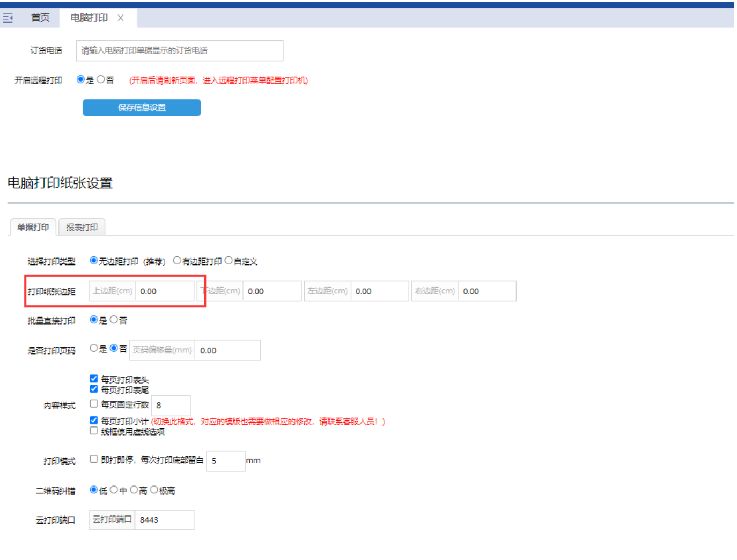Close the 电脑打印 tab
This screenshot has height=560, width=737.
pos(121,18)
